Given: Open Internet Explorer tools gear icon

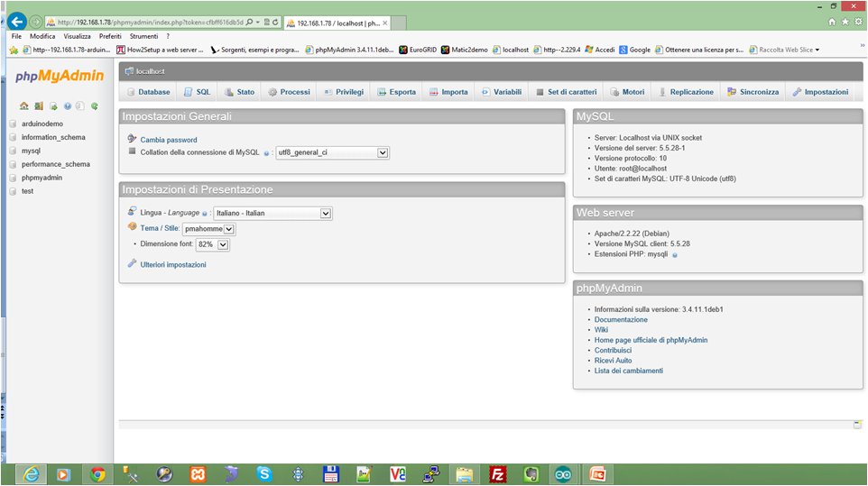Looking at the screenshot, I should [859, 23].
